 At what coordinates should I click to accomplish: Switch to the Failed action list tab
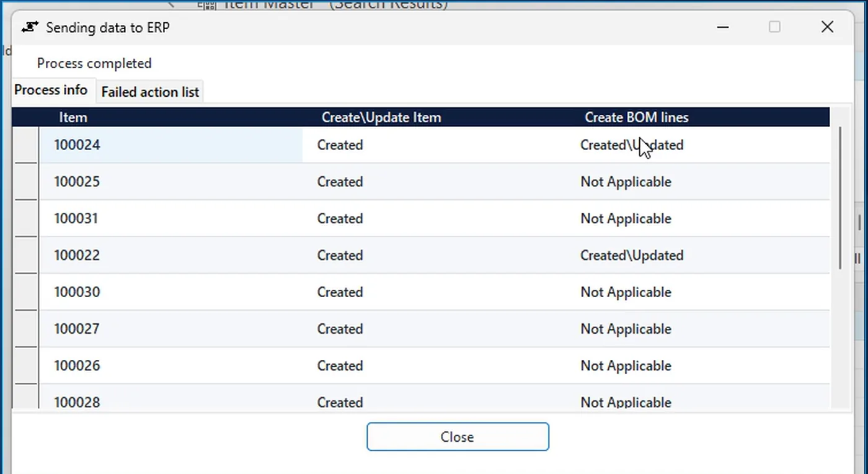150,92
